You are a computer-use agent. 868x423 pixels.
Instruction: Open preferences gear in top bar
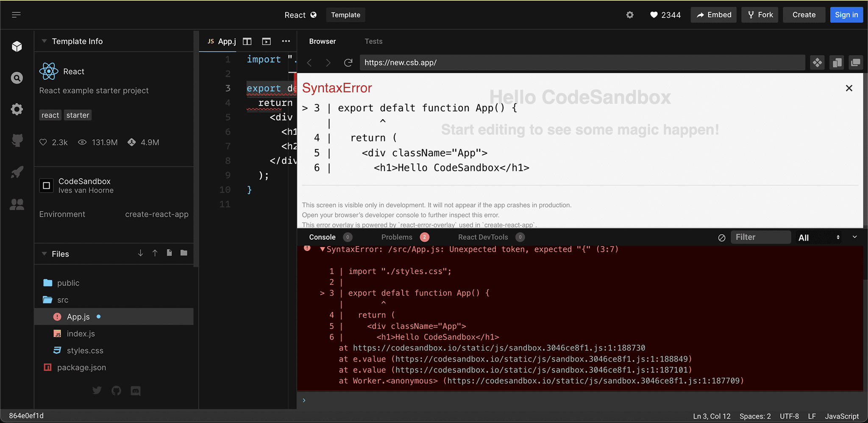[630, 15]
